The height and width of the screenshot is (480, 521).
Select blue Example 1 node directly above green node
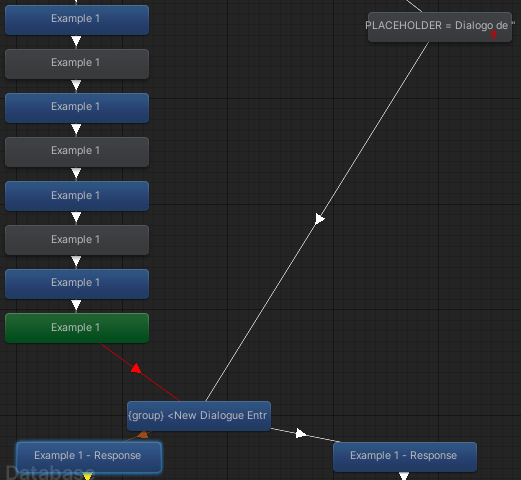[x=77, y=284]
